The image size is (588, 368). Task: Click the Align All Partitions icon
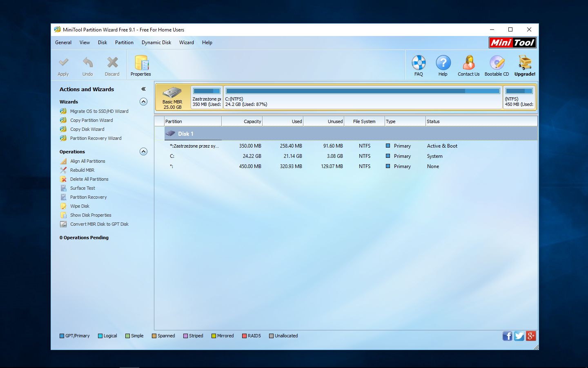coord(63,161)
